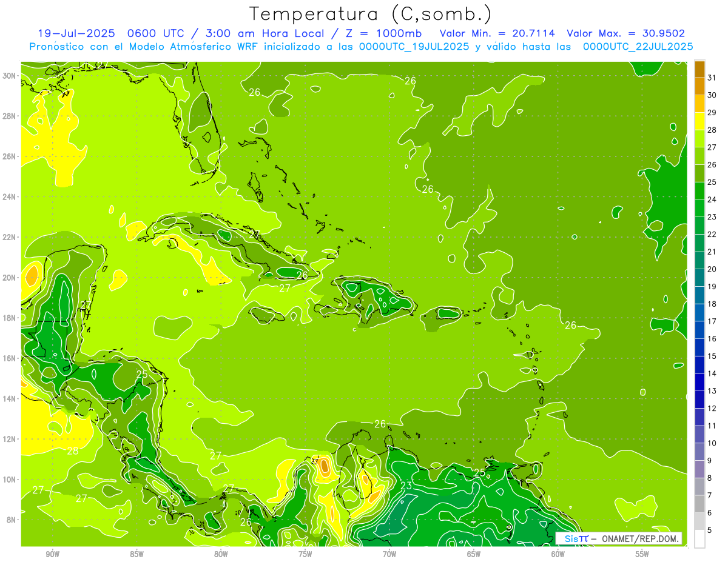Select the '0000UTC_22JUL2025' valid-until timestamp

[x=638, y=47]
